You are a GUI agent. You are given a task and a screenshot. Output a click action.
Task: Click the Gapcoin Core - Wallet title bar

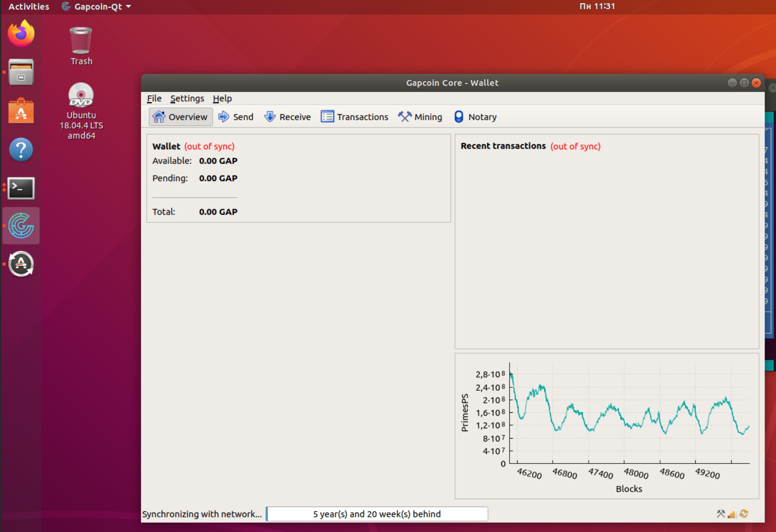452,83
